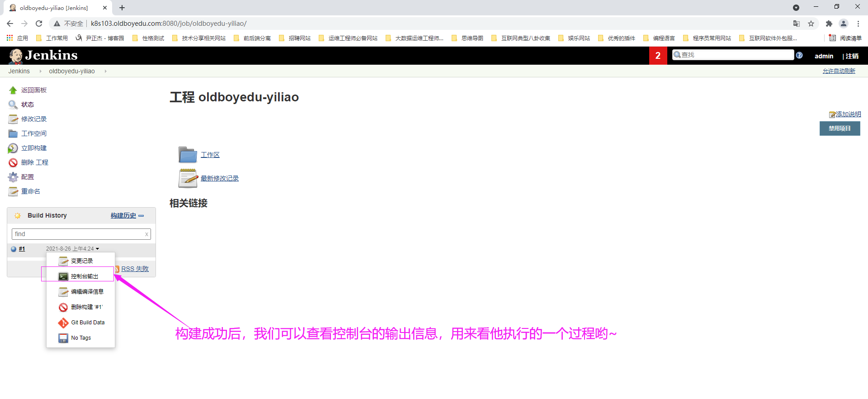Expand the build #1 timestamp dropdown arrow
This screenshot has height=399, width=868.
97,249
